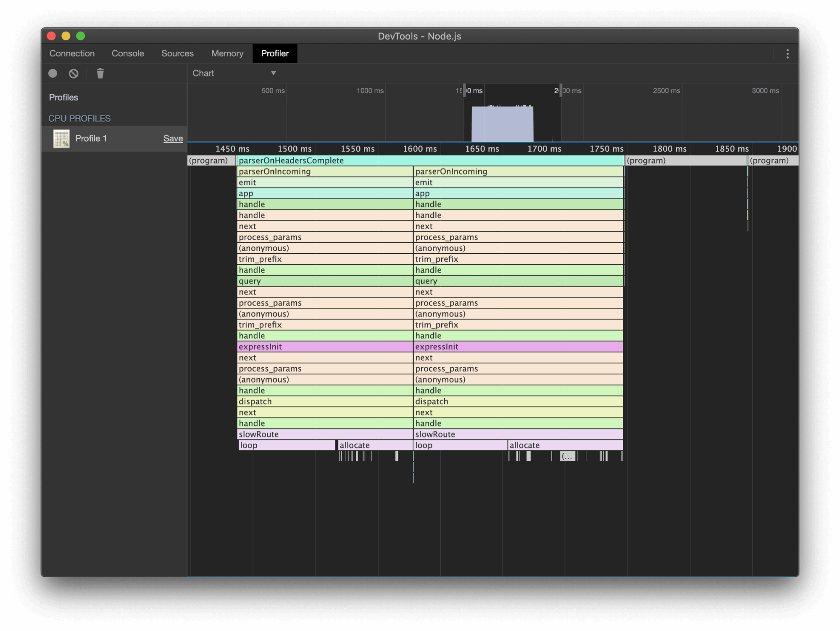
Task: Click the 2500 ms mark in overview
Action: point(666,90)
